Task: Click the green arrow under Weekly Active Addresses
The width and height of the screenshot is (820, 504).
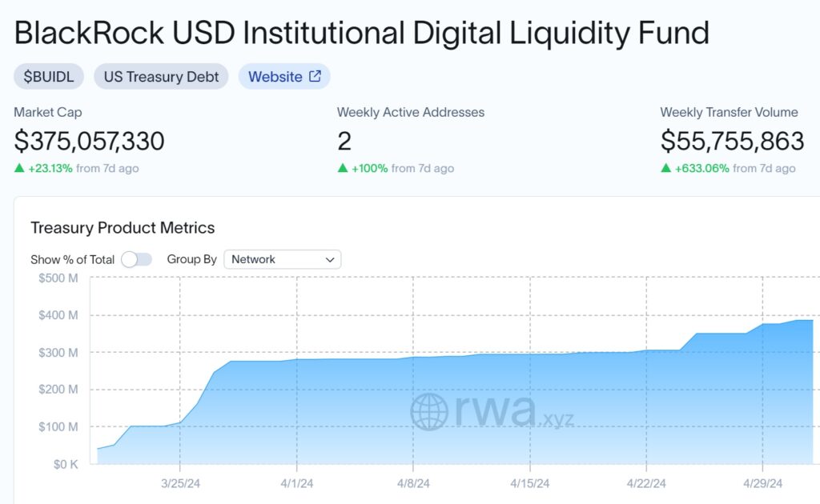Action: coord(343,168)
